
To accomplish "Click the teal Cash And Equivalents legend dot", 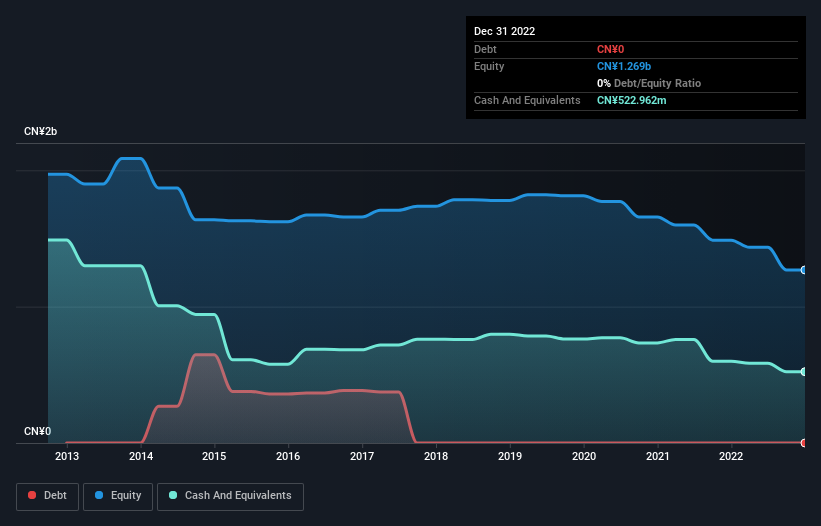I will (x=173, y=495).
